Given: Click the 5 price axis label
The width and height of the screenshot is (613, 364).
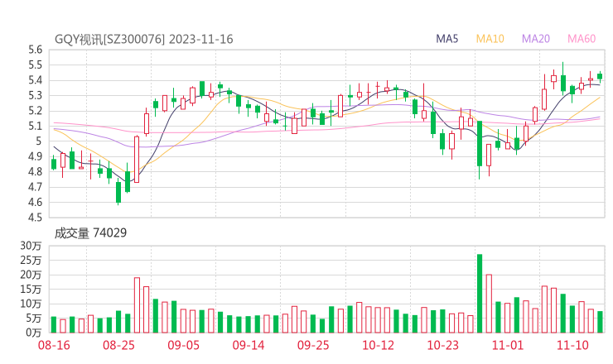Looking at the screenshot, I should 39,141.
